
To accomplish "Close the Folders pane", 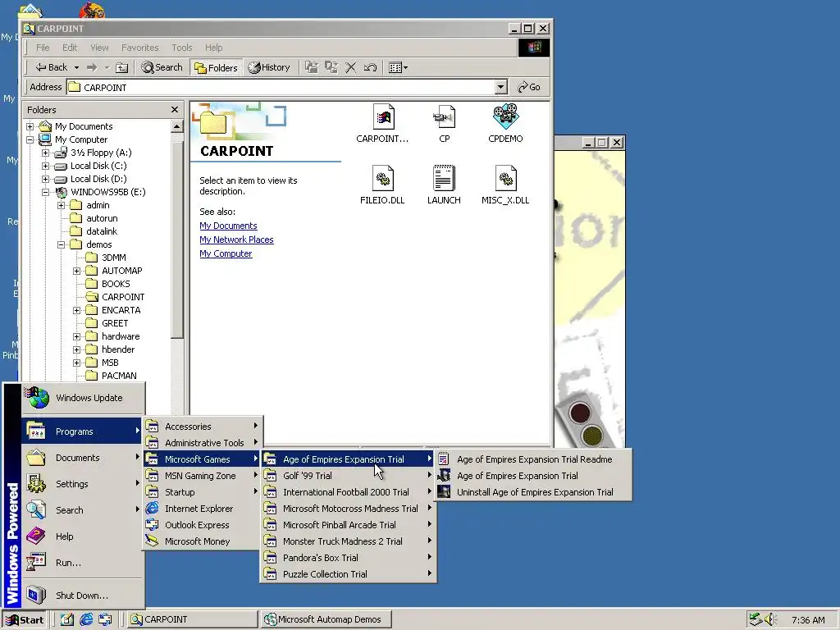I will (175, 110).
